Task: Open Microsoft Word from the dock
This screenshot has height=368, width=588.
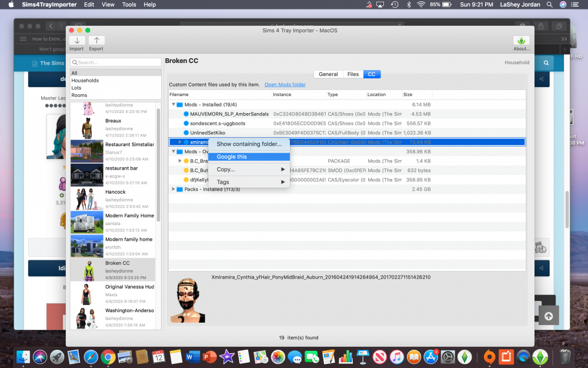Action: pyautogui.click(x=193, y=357)
